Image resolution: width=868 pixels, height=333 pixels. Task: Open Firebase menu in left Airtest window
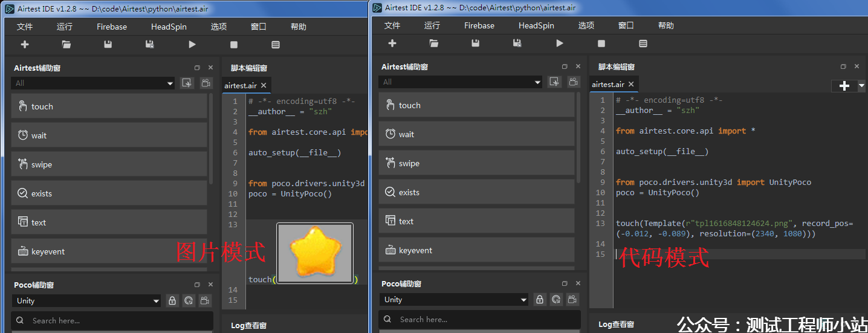click(112, 27)
